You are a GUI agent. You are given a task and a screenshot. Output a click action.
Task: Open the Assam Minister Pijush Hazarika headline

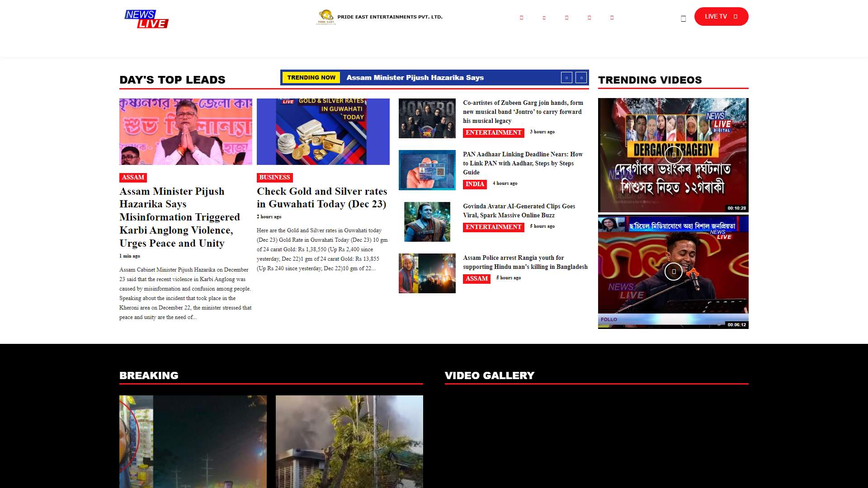point(179,217)
